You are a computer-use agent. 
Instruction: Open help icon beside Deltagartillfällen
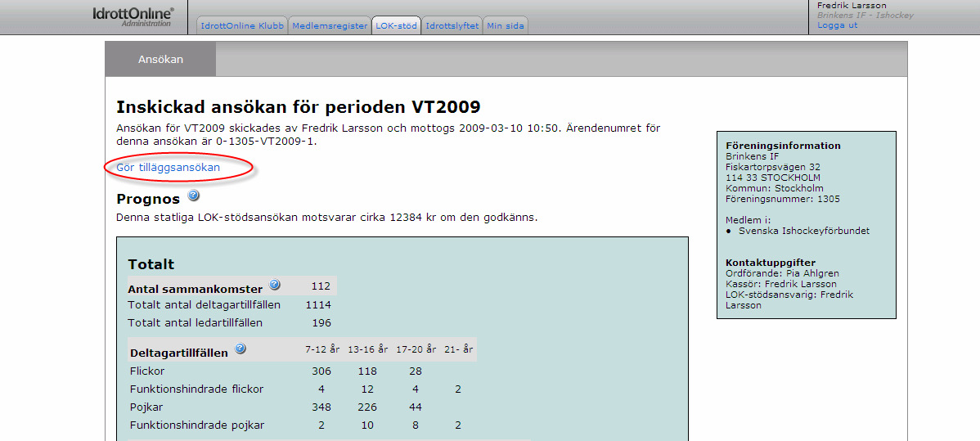click(x=240, y=349)
